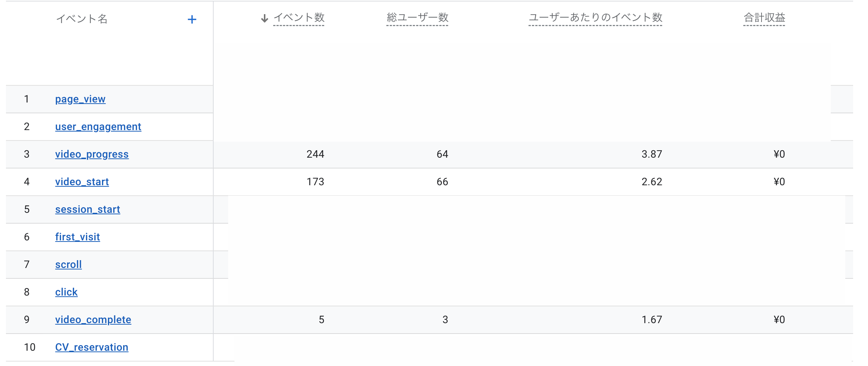Sort by the イベント数 column header
Viewport: 868px width, 366px height.
[x=299, y=18]
